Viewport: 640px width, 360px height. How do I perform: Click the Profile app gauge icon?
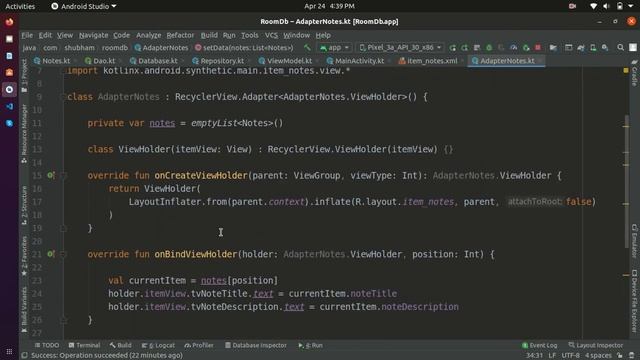click(x=513, y=48)
